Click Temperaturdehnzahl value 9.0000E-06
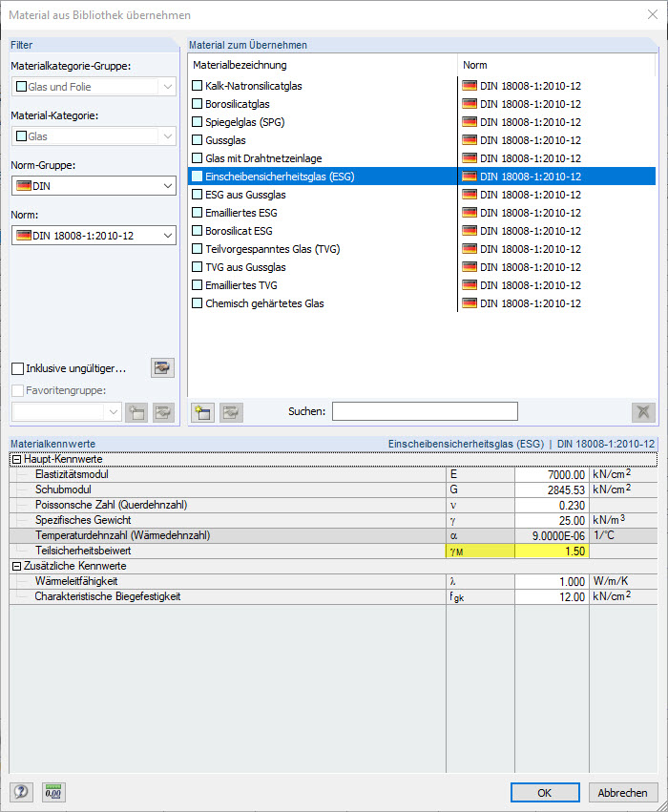The width and height of the screenshot is (668, 812). tap(552, 535)
